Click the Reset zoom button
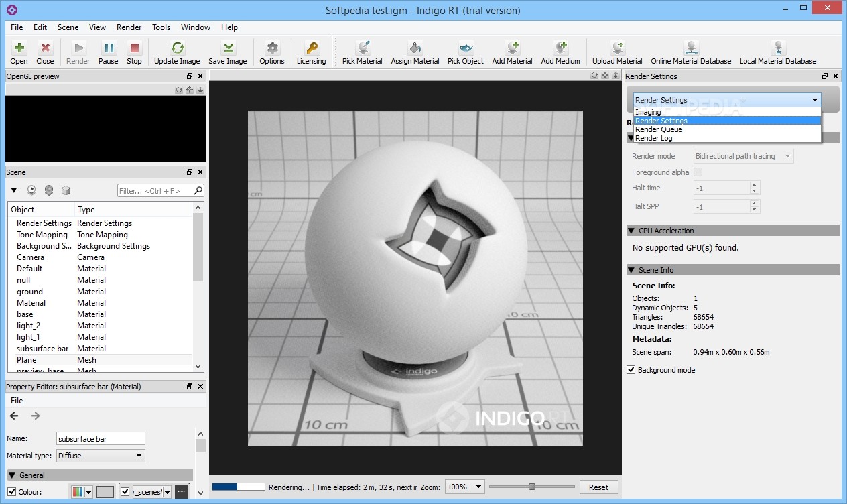847x504 pixels. coord(598,487)
